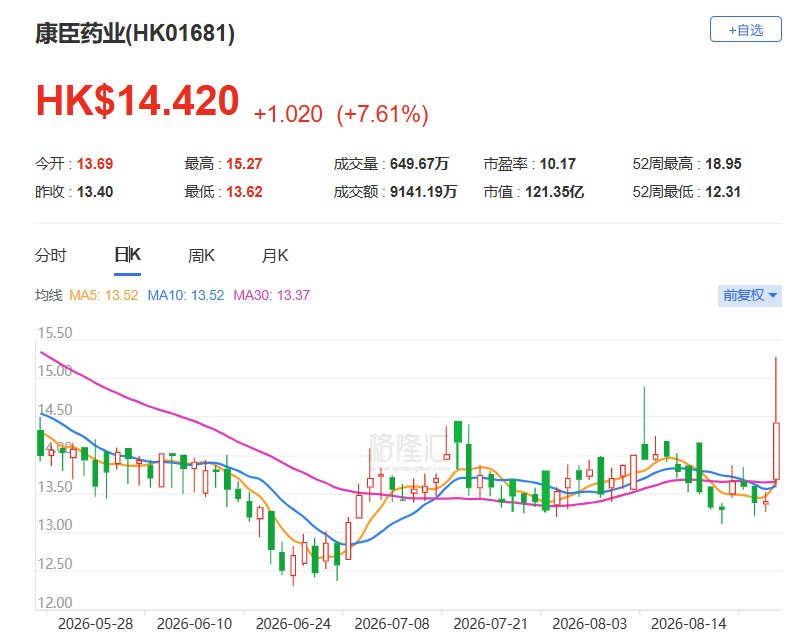Click the 2026-07-21 date axis label
807x638 pixels.
pos(491,624)
